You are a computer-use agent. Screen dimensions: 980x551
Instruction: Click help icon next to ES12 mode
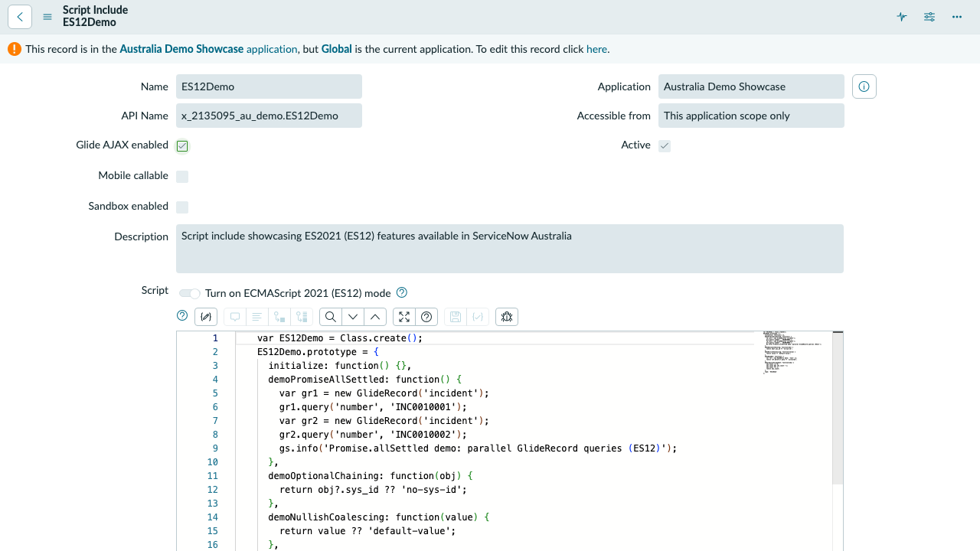click(x=402, y=292)
